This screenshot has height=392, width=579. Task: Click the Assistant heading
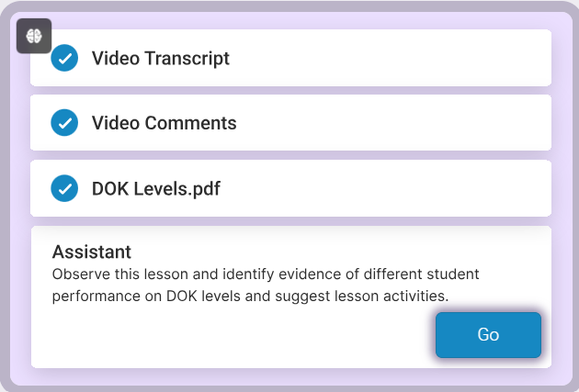pyautogui.click(x=92, y=252)
